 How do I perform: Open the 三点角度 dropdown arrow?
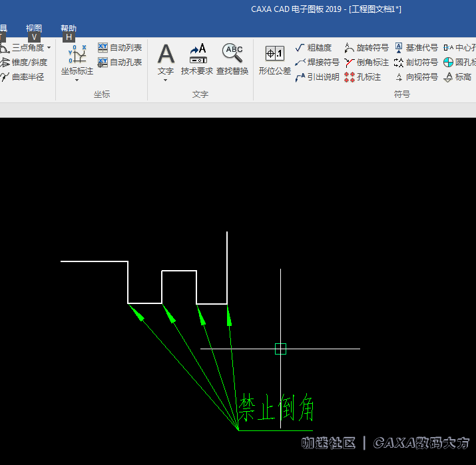coord(49,48)
